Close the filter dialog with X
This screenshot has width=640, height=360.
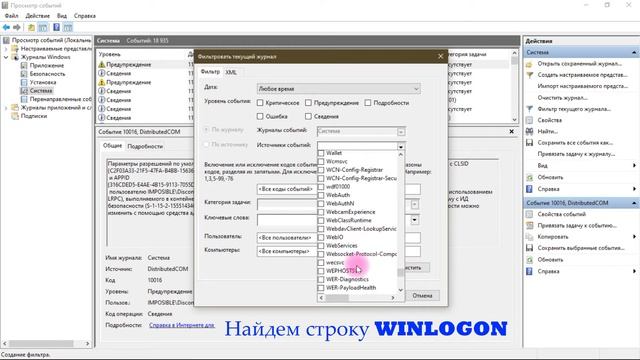tap(440, 56)
